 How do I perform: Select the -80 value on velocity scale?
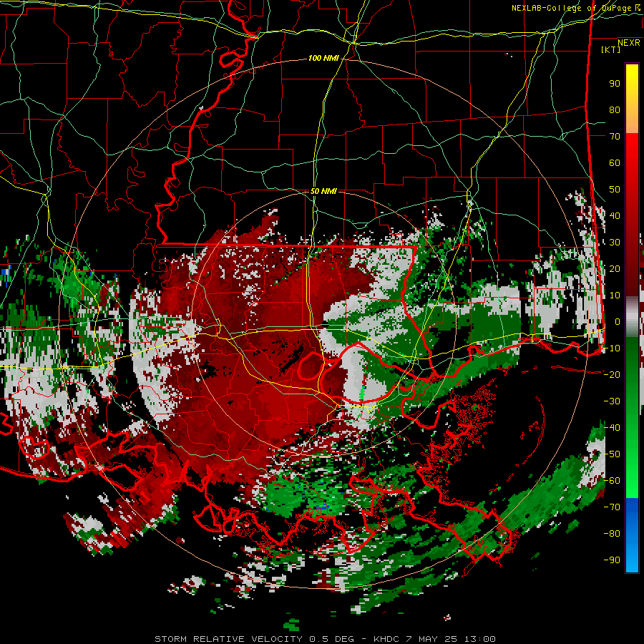coord(612,534)
